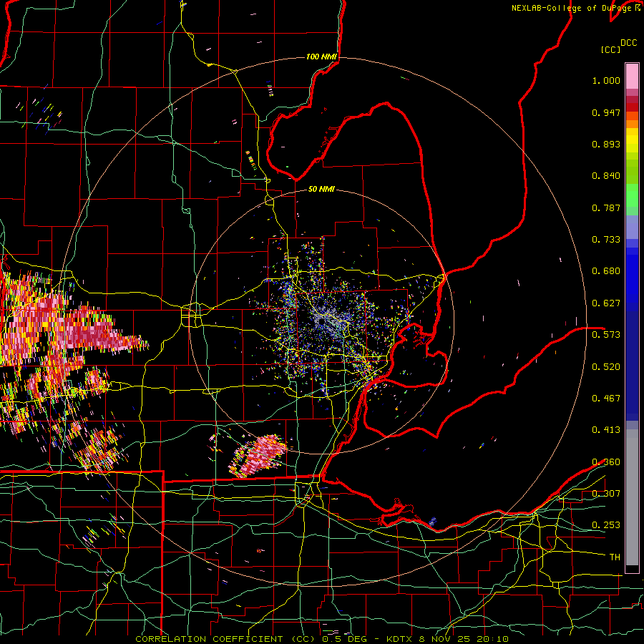Select the 0.573 scale value
Image resolution: width=644 pixels, height=644 pixels.
(x=606, y=335)
